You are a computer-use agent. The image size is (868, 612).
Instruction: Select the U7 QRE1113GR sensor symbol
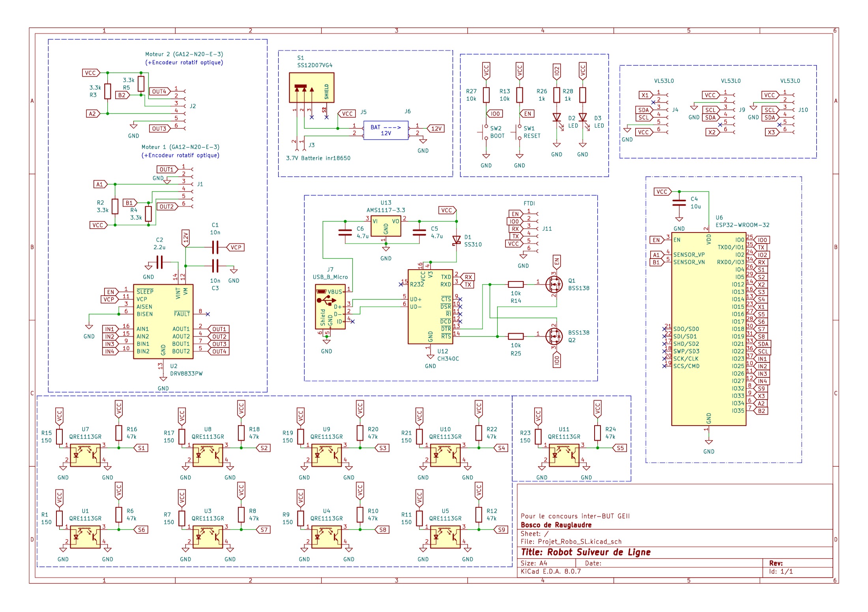click(85, 455)
